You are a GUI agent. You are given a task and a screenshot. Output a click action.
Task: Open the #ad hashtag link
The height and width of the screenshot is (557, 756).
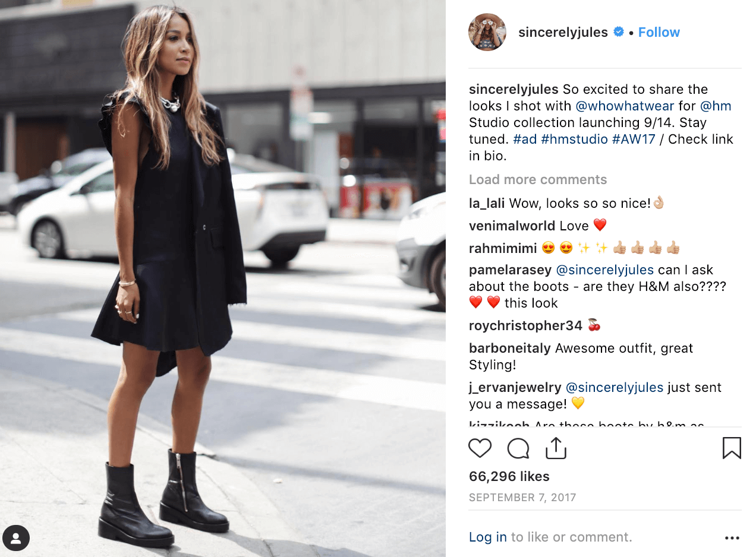point(525,140)
